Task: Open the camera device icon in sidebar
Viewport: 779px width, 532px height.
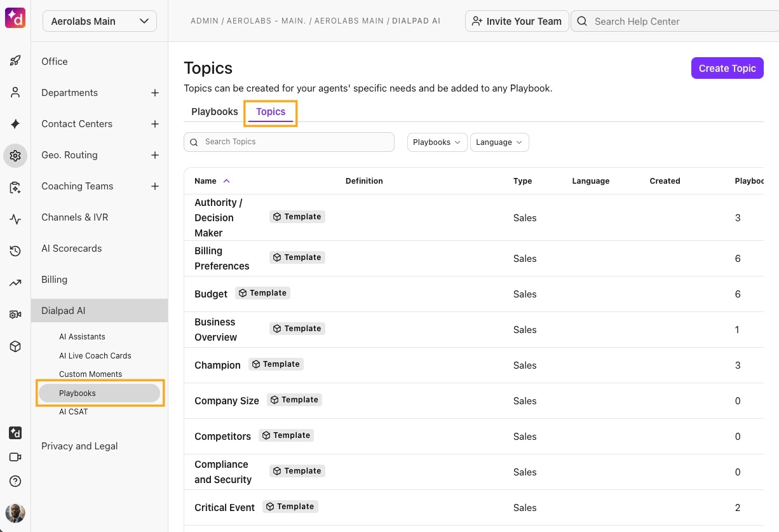Action: [x=15, y=315]
